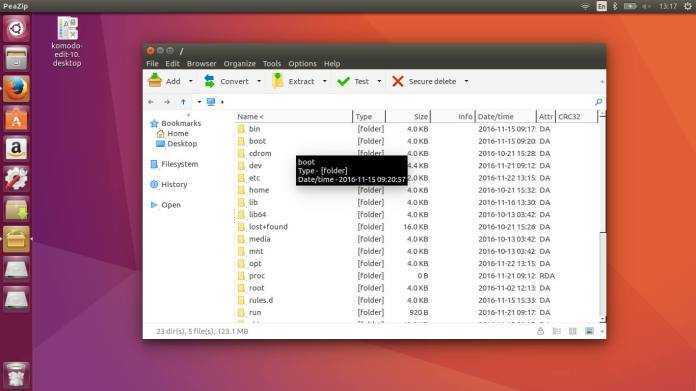Open the Extract dropdown arrow
This screenshot has width=696, height=391.
click(324, 81)
